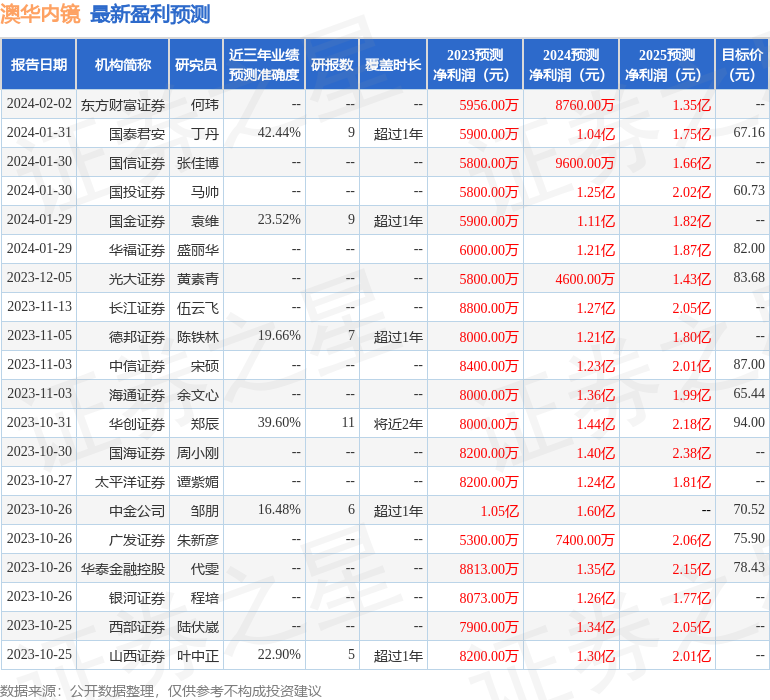Select the 报告日期 column header
The height and width of the screenshot is (700, 770).
pos(39,64)
